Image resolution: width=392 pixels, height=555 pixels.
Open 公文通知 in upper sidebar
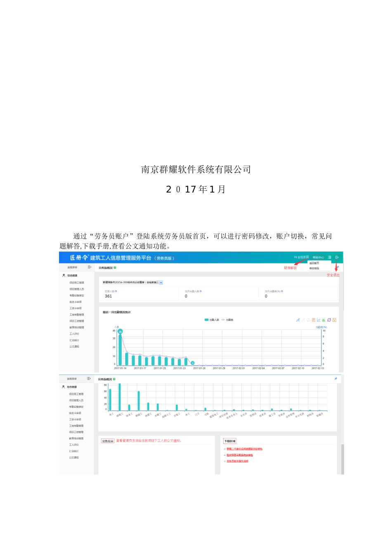(x=74, y=346)
